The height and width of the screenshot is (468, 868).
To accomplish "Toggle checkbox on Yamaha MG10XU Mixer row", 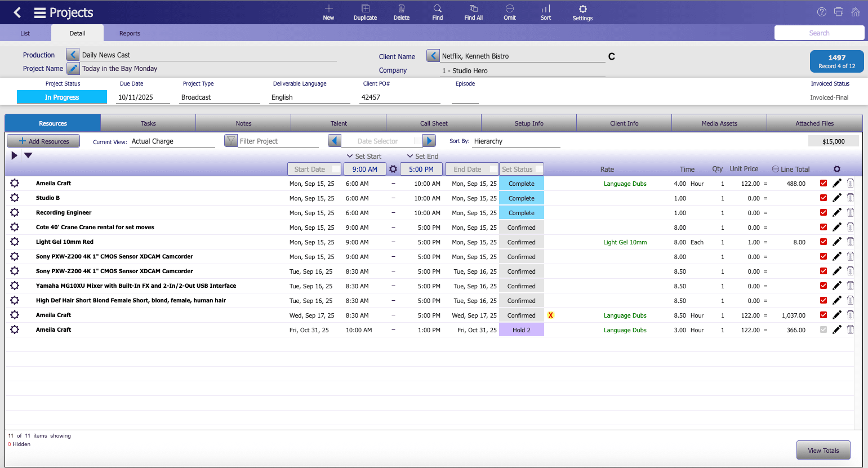I will [x=824, y=286].
